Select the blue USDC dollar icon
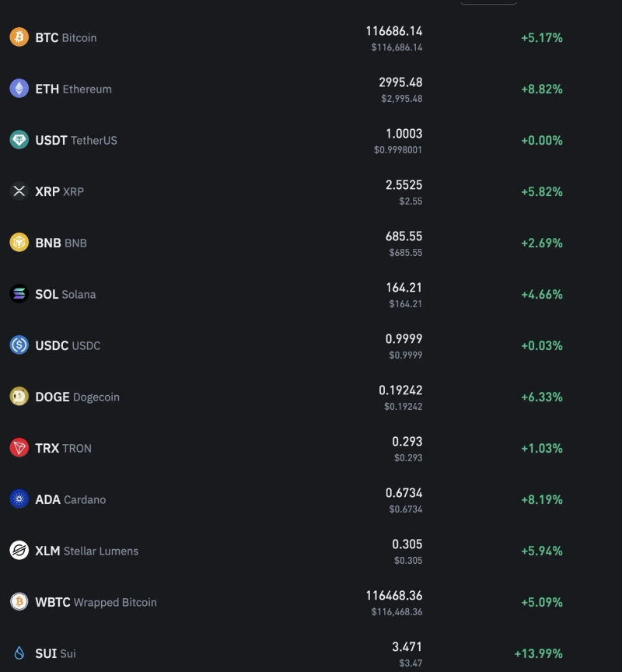Image resolution: width=622 pixels, height=672 pixels. tap(19, 345)
